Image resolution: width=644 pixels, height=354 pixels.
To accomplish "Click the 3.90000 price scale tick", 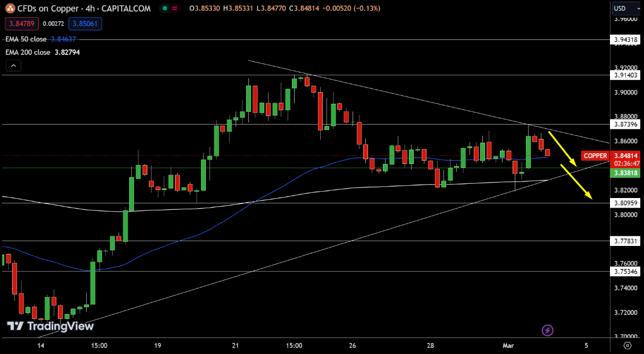I will tap(625, 93).
